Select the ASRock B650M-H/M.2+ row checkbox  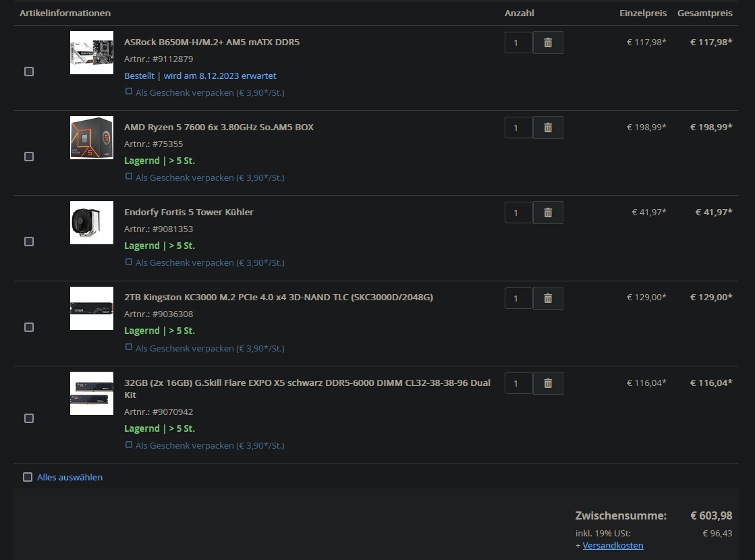coord(29,72)
